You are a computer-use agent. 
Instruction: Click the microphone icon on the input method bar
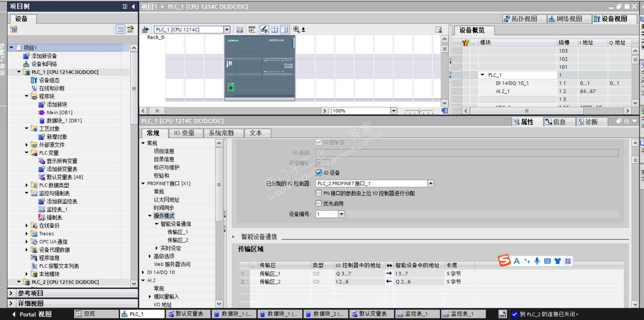coord(537,261)
